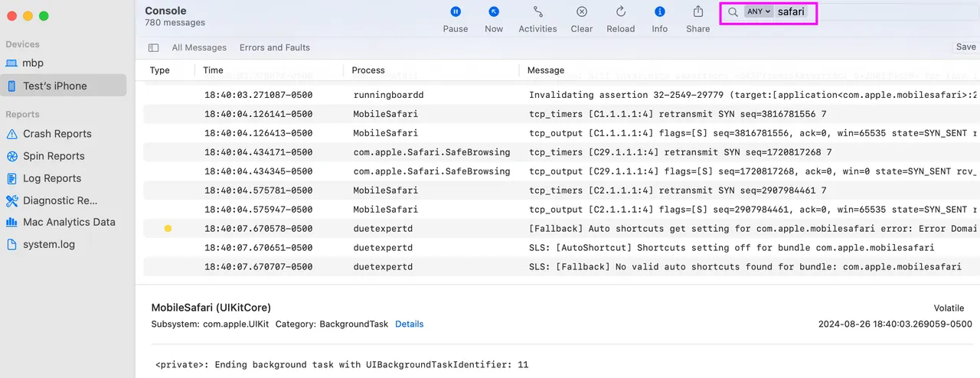Toggle the sidebar icon in filter bar
Image resolution: width=980 pixels, height=378 pixels.
pyautogui.click(x=153, y=47)
